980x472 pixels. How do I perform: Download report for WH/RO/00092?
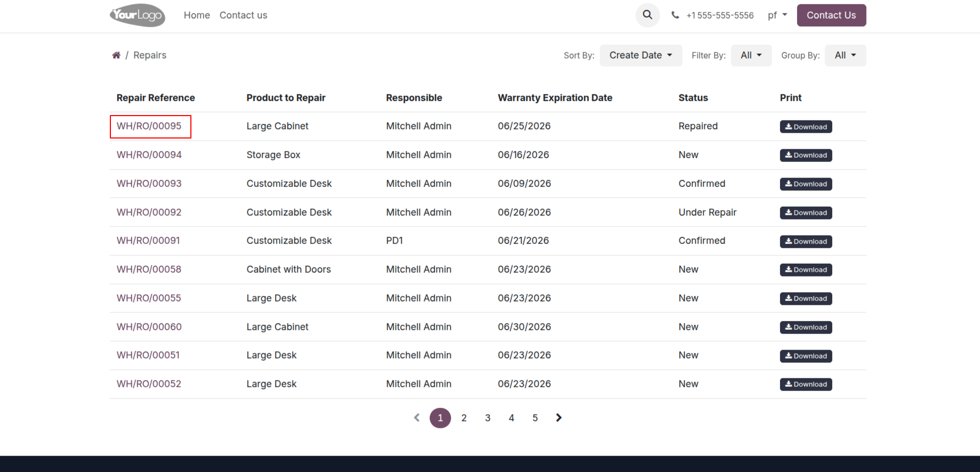806,213
